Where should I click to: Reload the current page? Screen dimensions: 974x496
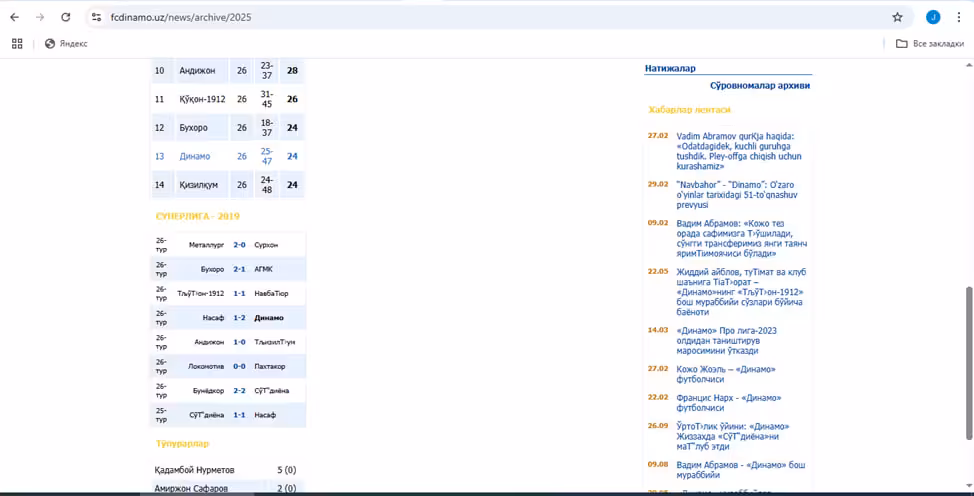click(65, 17)
